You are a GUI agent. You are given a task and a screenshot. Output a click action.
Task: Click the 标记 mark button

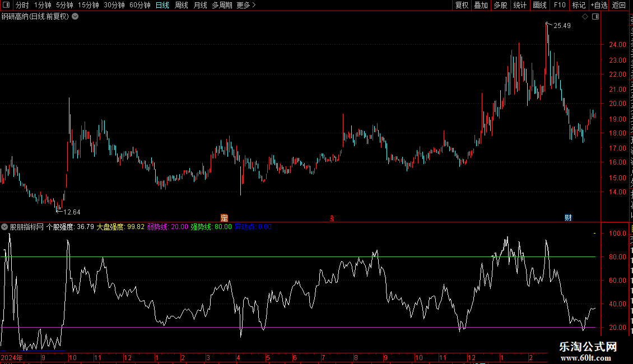(x=579, y=5)
